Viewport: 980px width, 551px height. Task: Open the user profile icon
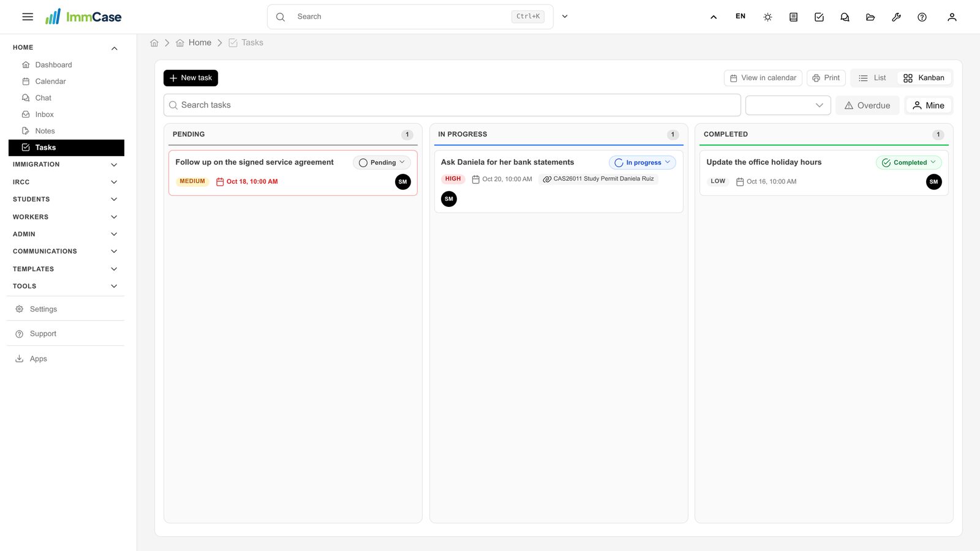(x=952, y=17)
